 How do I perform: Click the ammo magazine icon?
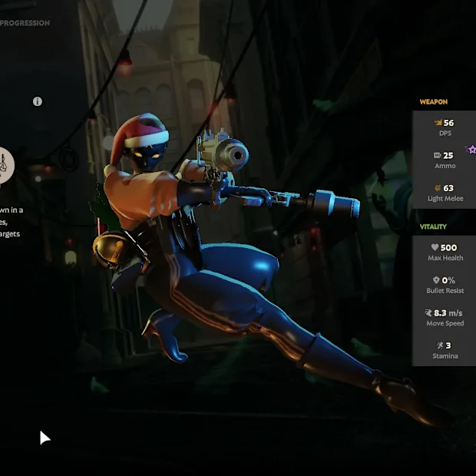coord(437,155)
